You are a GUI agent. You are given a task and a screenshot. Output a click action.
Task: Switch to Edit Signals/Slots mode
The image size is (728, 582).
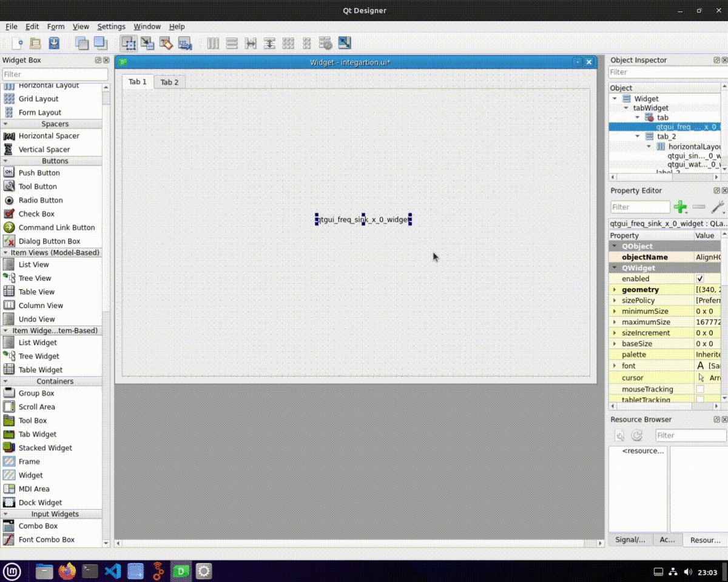[x=147, y=43]
